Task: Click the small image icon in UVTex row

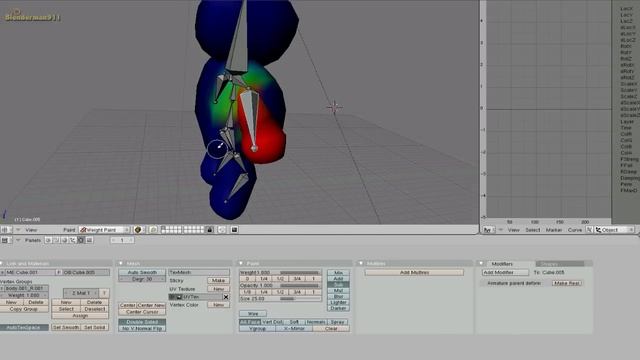Action: pos(179,297)
